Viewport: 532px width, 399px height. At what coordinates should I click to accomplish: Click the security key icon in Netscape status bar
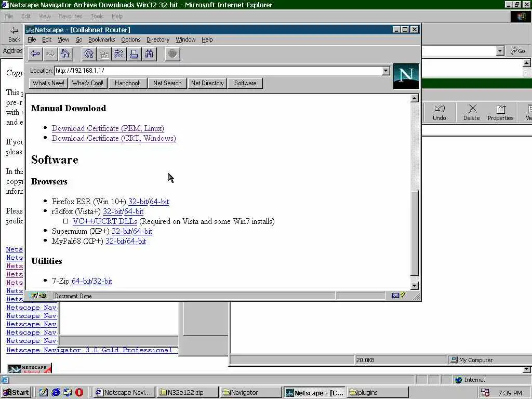(38, 296)
